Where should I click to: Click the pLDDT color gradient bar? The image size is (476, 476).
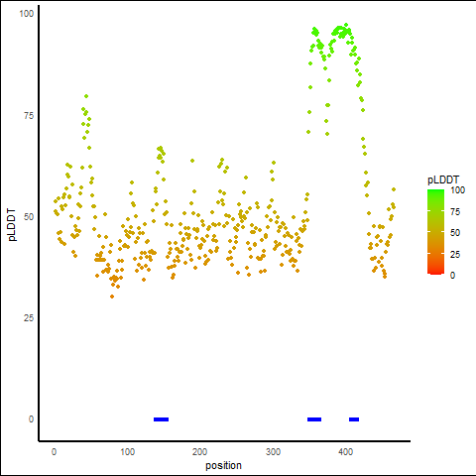[435, 232]
